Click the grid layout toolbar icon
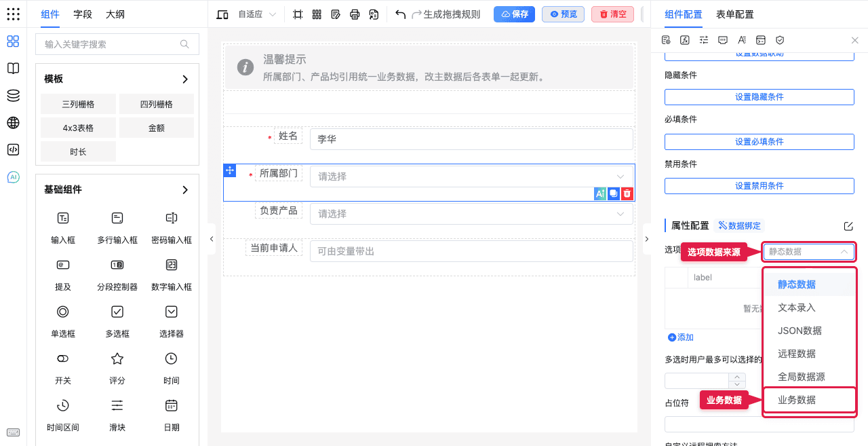The image size is (868, 446). coord(317,14)
